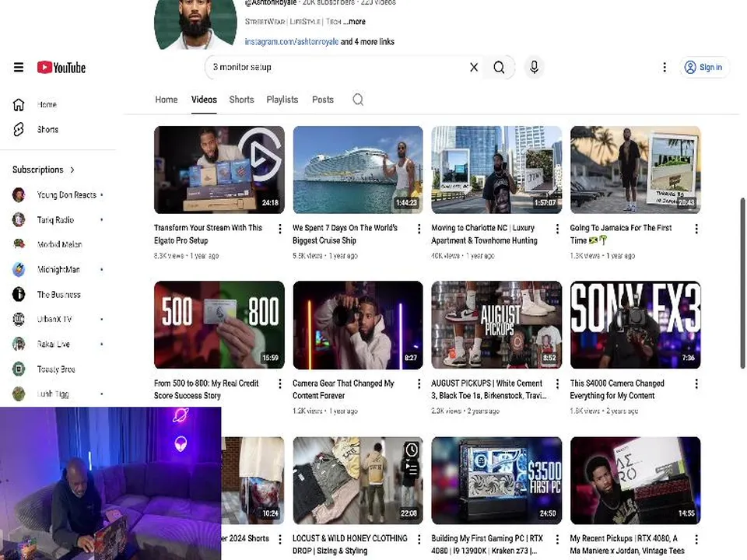The width and height of the screenshot is (747, 560).
Task: Click 'We Spent 7 Days' video title
Action: (x=345, y=234)
